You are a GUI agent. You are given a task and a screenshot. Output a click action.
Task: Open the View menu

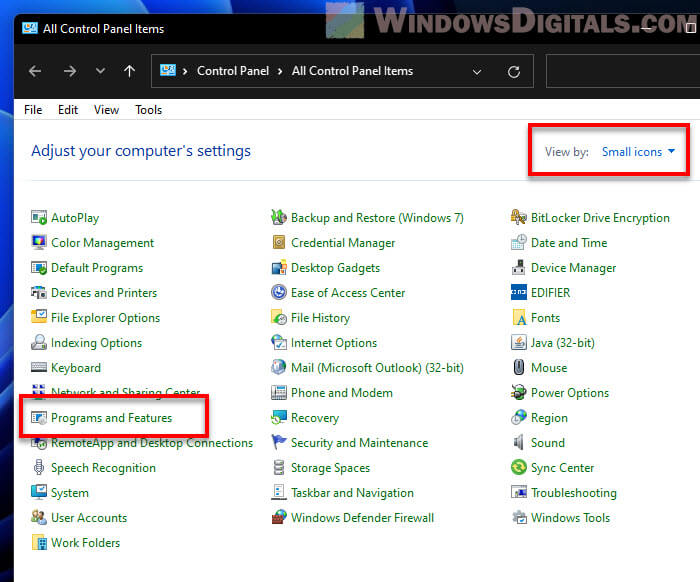(x=106, y=110)
